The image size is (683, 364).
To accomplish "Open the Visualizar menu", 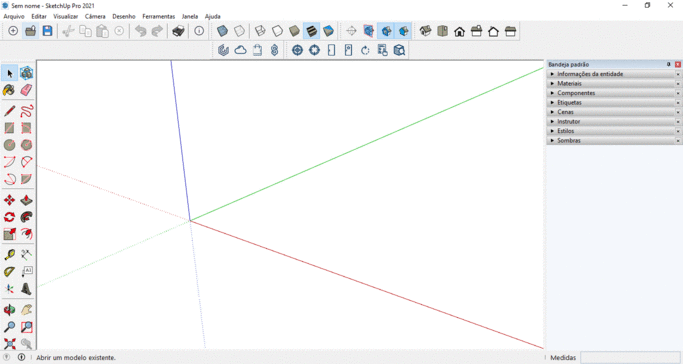I will [65, 16].
